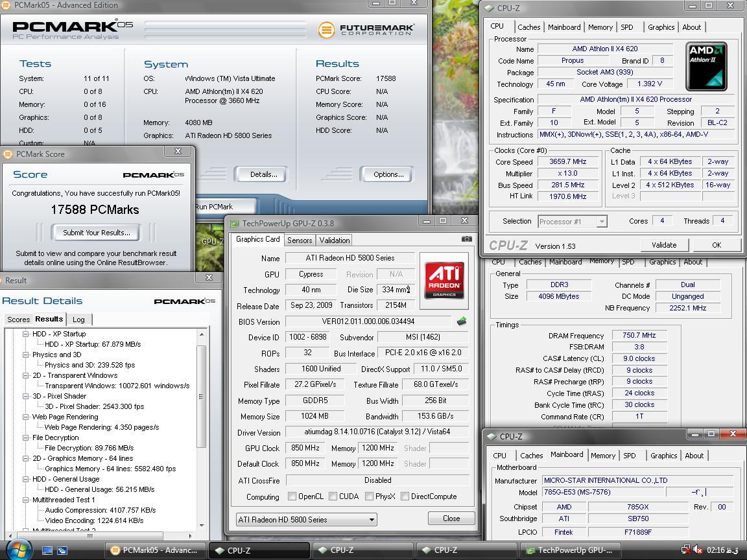
Task: Switch to Sensors tab in GPU-Z
Action: pyautogui.click(x=299, y=240)
